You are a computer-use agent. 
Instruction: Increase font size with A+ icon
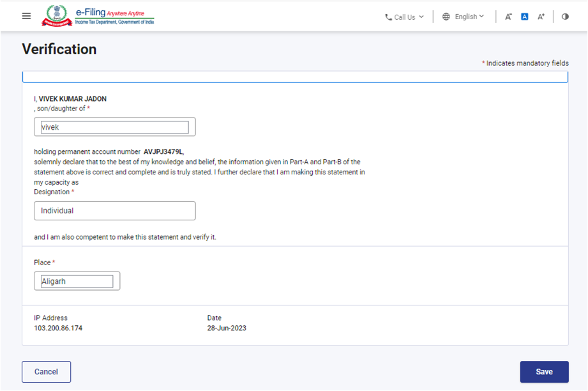pos(541,17)
